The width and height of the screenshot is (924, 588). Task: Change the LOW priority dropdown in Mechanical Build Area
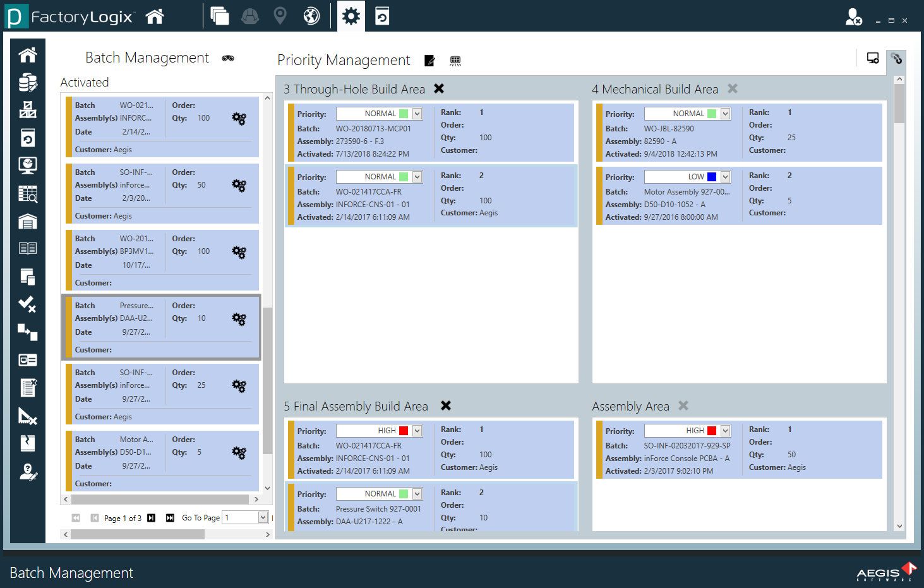(x=724, y=177)
